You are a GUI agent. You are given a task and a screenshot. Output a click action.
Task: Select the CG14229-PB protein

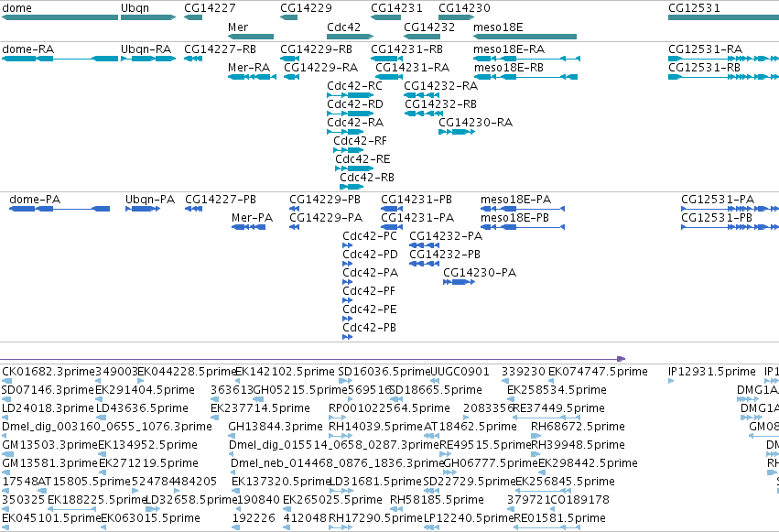(294, 209)
